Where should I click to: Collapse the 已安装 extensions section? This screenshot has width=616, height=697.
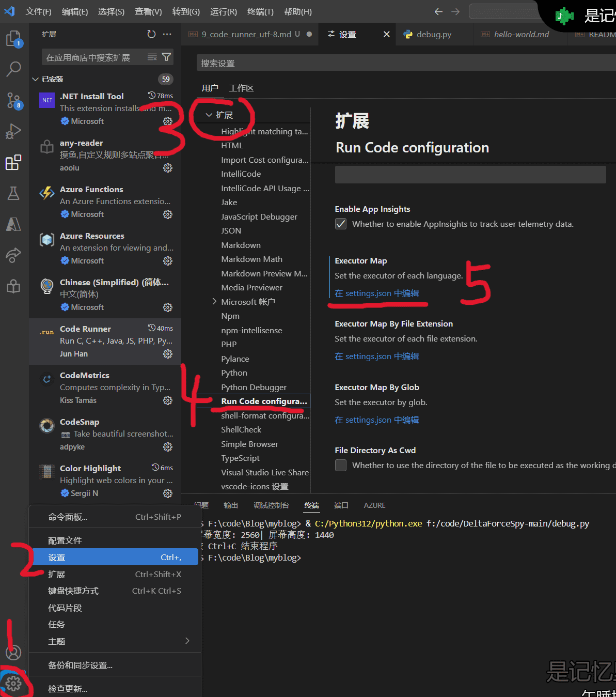[35, 79]
